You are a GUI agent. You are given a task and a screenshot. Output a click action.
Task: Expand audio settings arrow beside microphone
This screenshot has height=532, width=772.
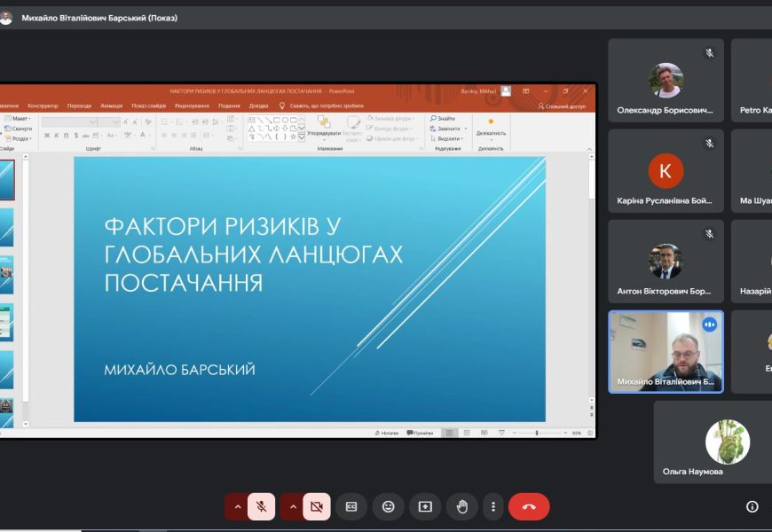click(x=237, y=506)
